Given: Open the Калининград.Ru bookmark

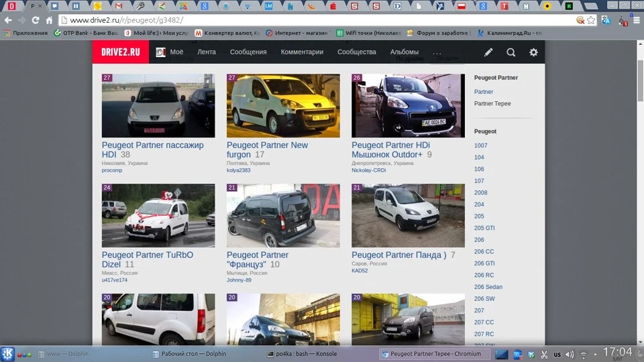Looking at the screenshot, I should pyautogui.click(x=509, y=33).
